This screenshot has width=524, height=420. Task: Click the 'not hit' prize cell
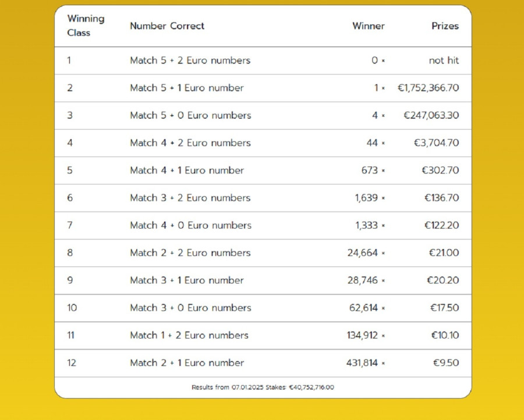pos(444,60)
